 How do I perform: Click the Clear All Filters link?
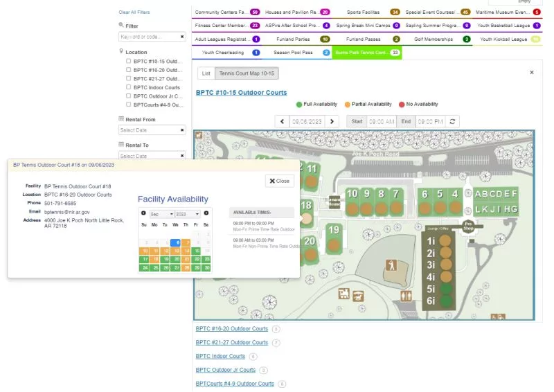point(134,12)
